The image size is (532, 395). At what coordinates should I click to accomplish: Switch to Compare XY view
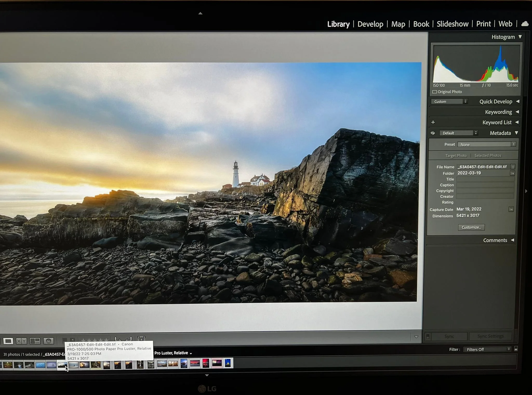[x=21, y=341]
